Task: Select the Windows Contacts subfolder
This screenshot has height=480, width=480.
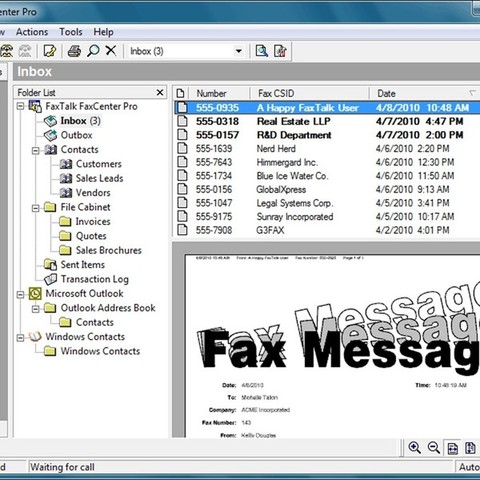Action: click(x=100, y=351)
